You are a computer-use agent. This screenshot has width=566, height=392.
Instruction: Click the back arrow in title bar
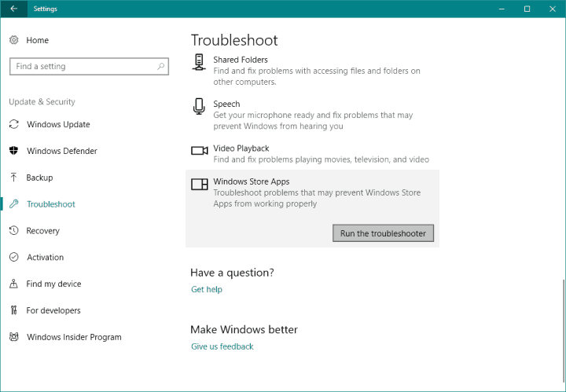13,9
